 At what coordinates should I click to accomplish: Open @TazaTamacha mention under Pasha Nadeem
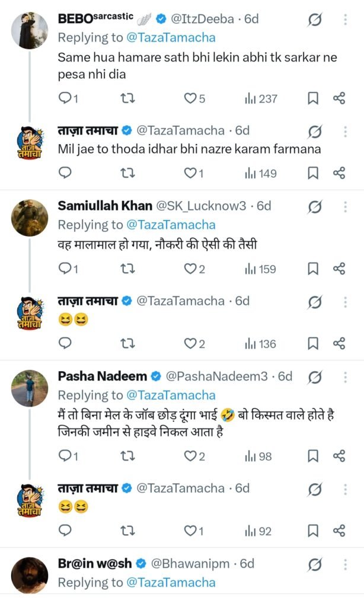171,395
